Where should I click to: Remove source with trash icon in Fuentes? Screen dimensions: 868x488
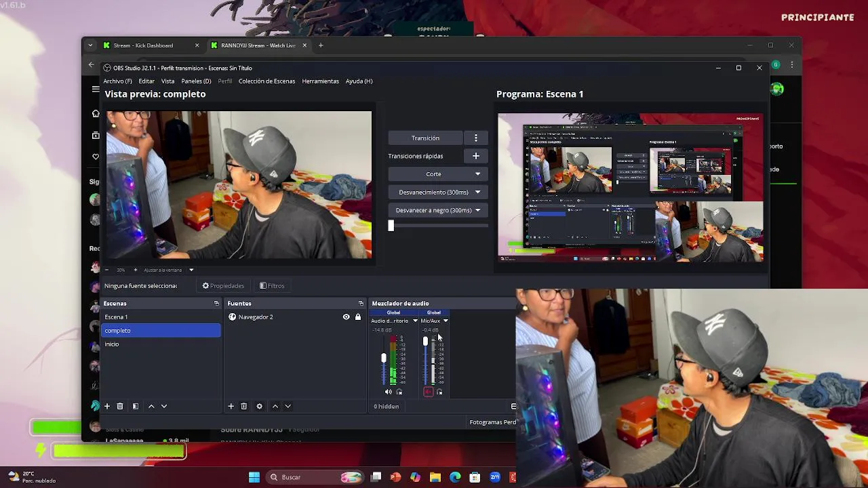tap(243, 406)
